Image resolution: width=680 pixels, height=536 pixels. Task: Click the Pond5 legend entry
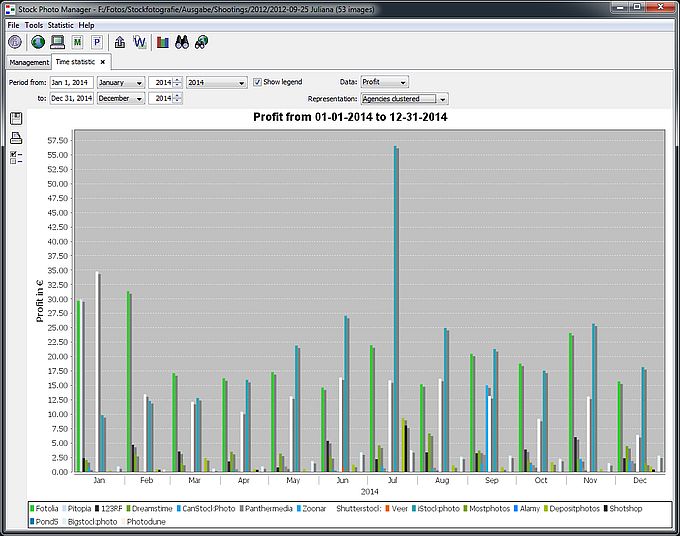44,522
